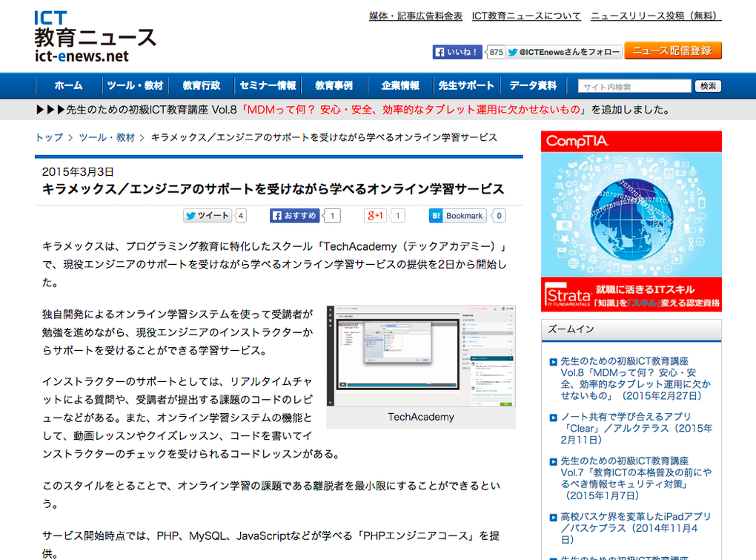Viewport: 756px width, 560px height.
Task: Open sidebar article Vol.8 MDMって何？
Action: pyautogui.click(x=635, y=378)
